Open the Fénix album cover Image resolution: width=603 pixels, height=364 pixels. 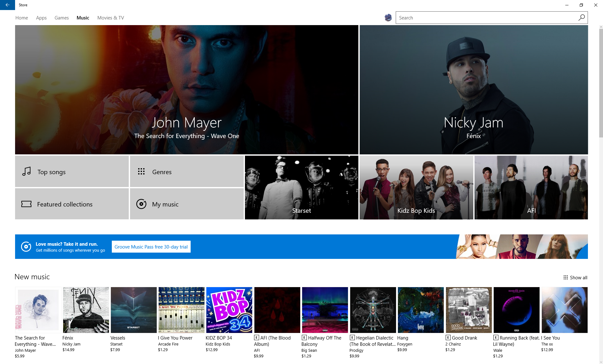click(x=86, y=310)
